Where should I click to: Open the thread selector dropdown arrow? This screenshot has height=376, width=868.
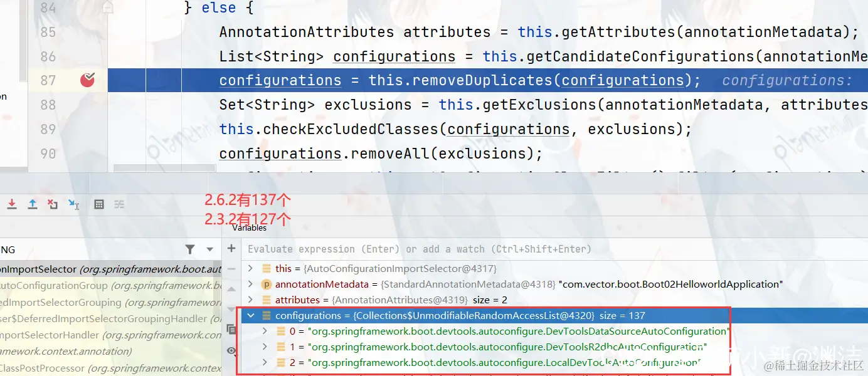[x=210, y=249]
